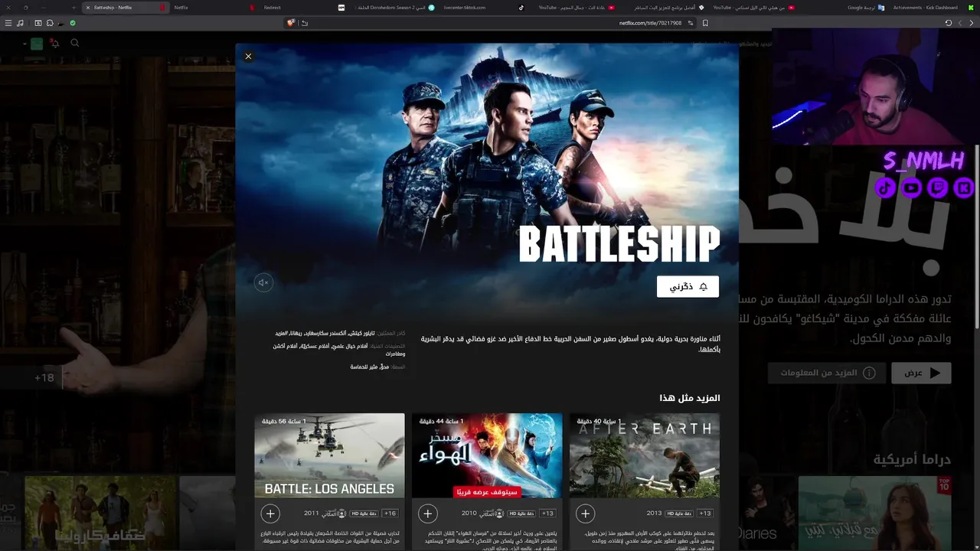Click the +16 rating on Battle: Los Angeles

pos(390,514)
